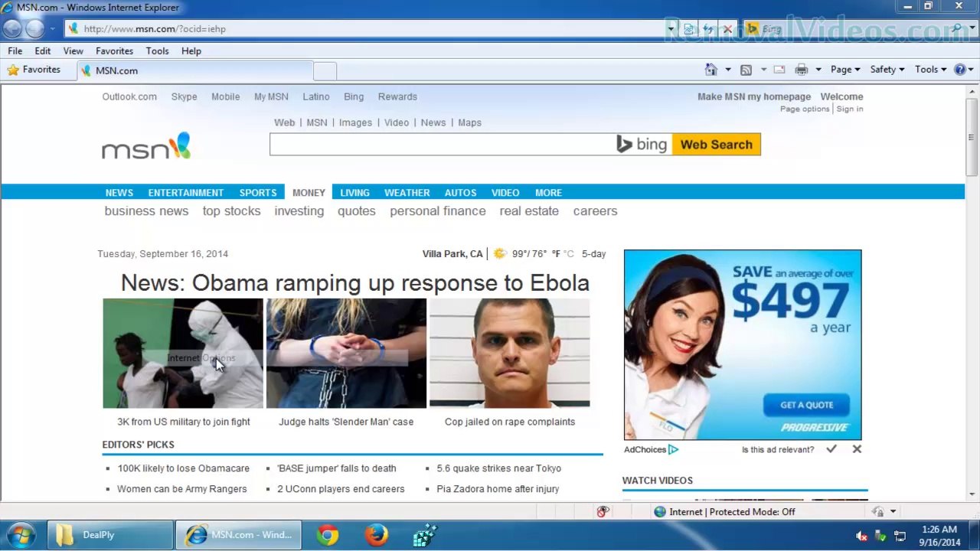Open the Ebola military story thumbnail

[x=183, y=354]
